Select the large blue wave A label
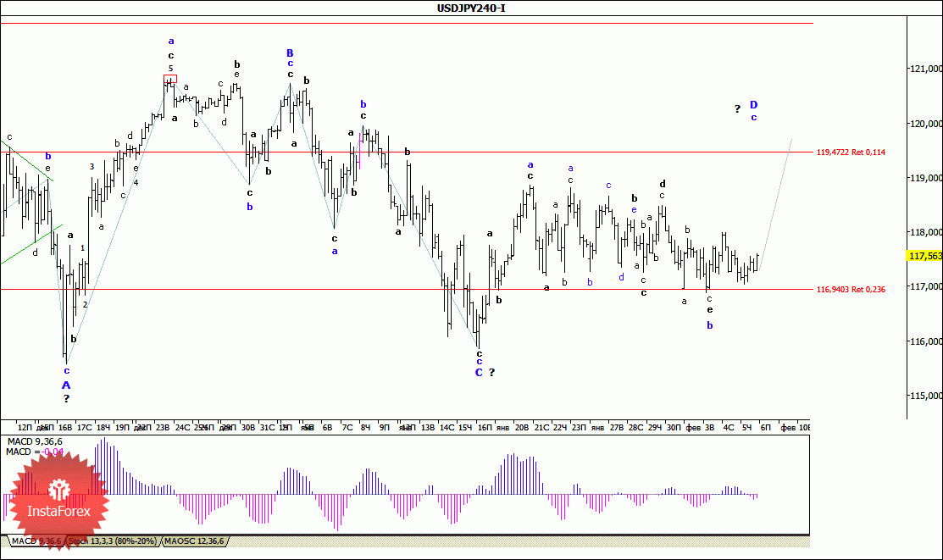The height and width of the screenshot is (560, 943). [66, 385]
